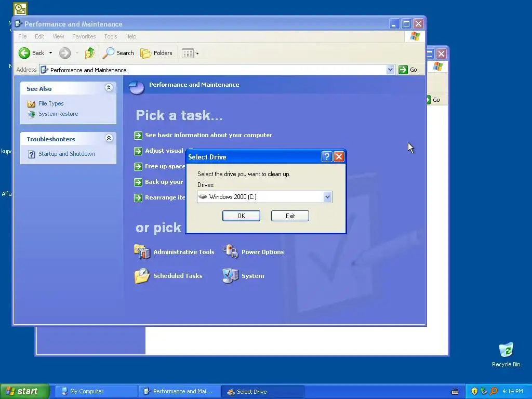Open the Search toolbar button
Screen dimensions: 532x399
(118, 53)
